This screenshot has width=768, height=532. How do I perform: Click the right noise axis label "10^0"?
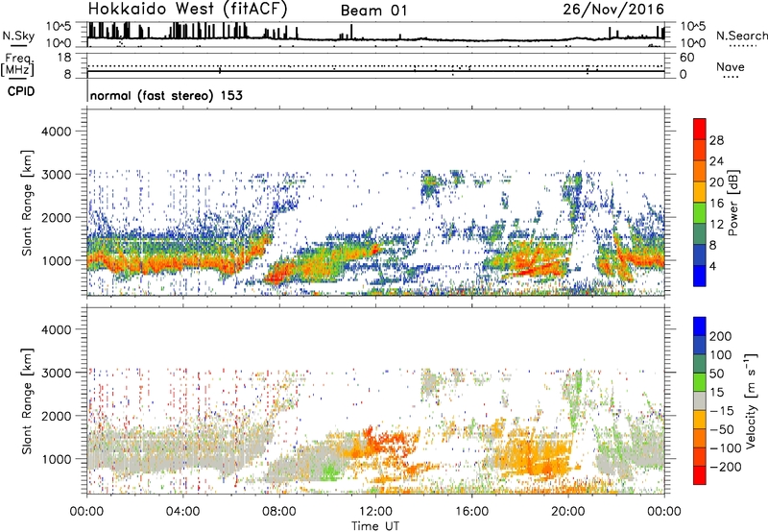pos(692,43)
